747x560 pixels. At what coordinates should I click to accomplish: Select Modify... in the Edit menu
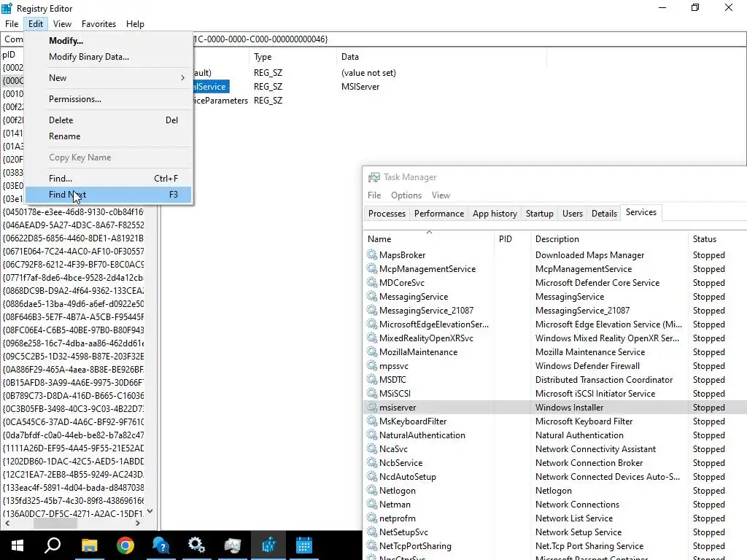[x=108, y=41]
